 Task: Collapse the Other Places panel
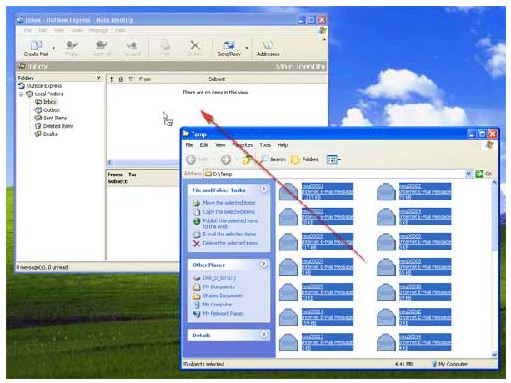coord(264,264)
